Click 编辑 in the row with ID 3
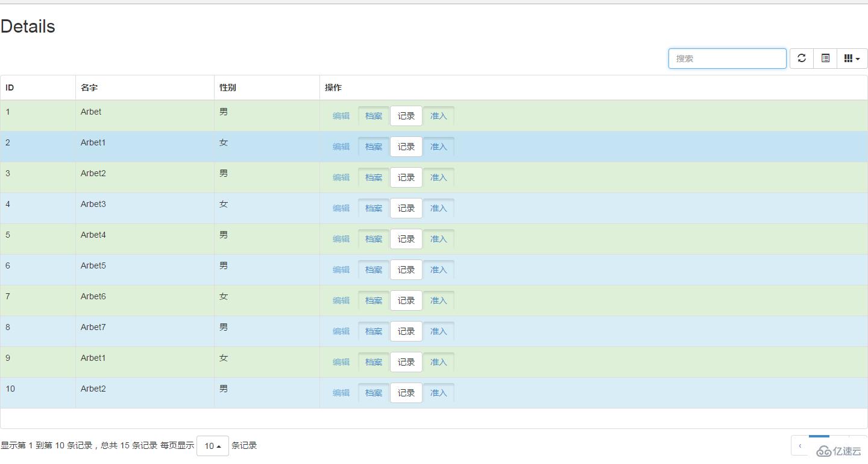 341,177
